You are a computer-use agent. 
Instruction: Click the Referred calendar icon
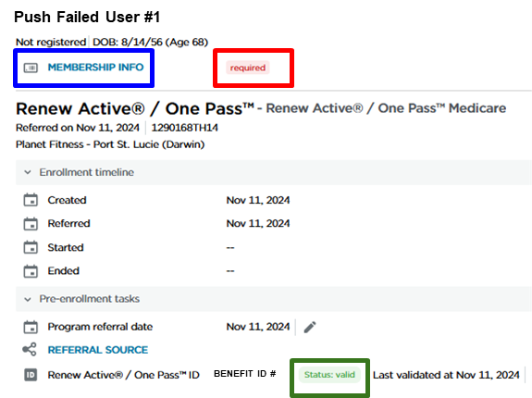point(31,224)
